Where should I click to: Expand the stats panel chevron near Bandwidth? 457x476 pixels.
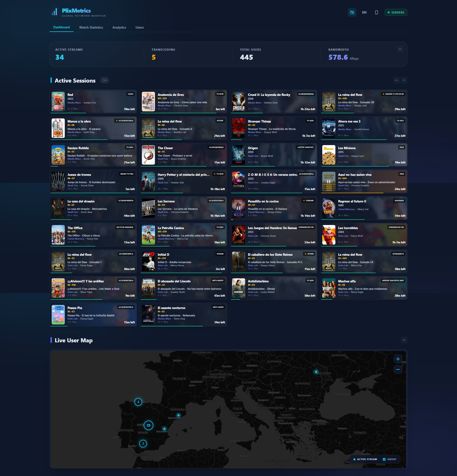(x=400, y=49)
